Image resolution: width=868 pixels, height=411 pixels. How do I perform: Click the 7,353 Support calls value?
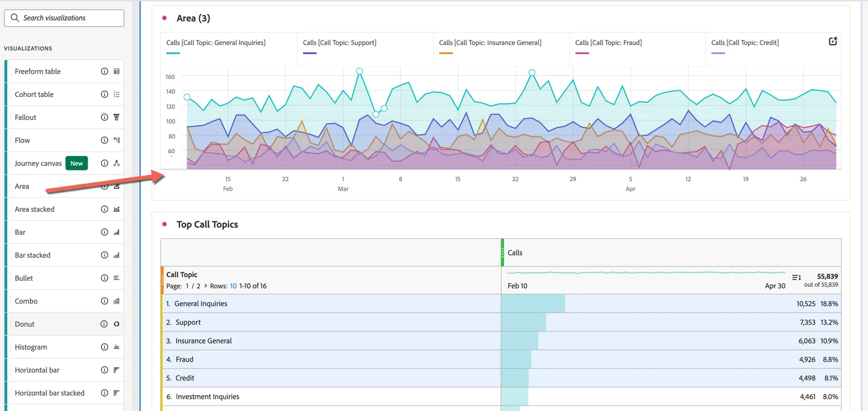pos(807,322)
